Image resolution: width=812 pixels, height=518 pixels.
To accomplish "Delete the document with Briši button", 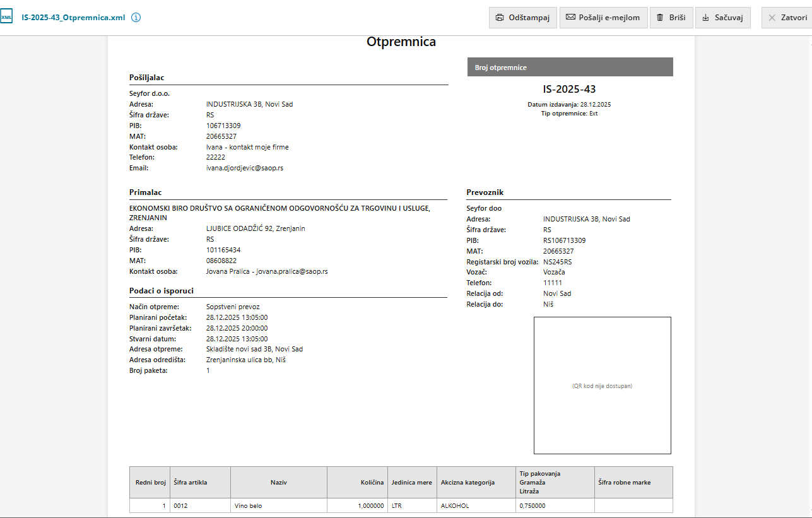I will [x=671, y=18].
